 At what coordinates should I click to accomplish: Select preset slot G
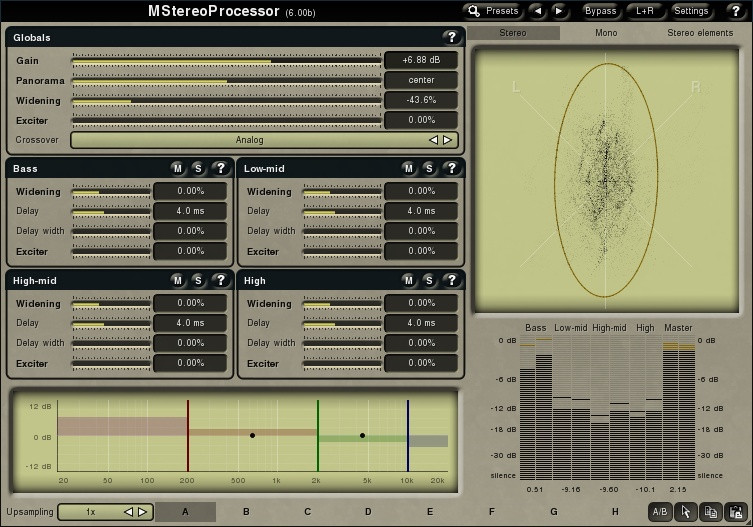(x=554, y=512)
